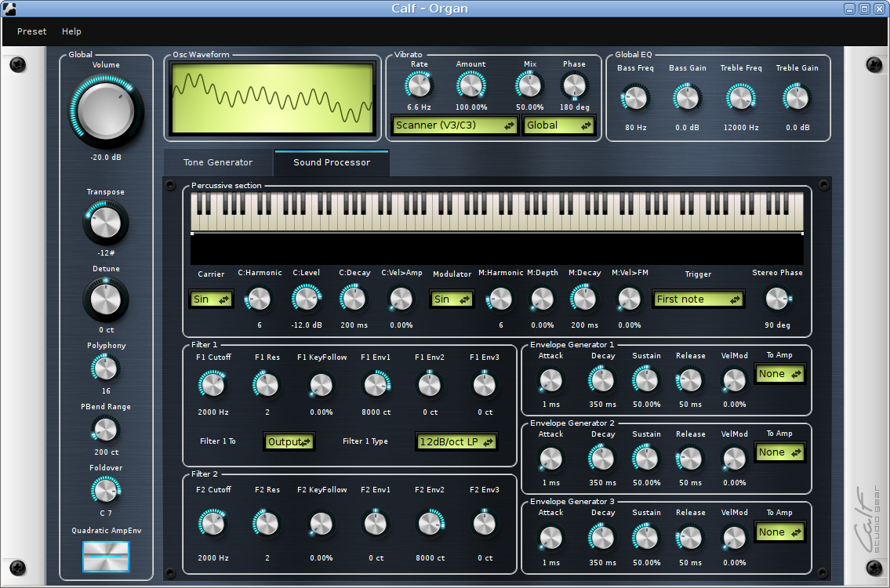Open the Filter 1 To Output dropdown

pos(289,441)
